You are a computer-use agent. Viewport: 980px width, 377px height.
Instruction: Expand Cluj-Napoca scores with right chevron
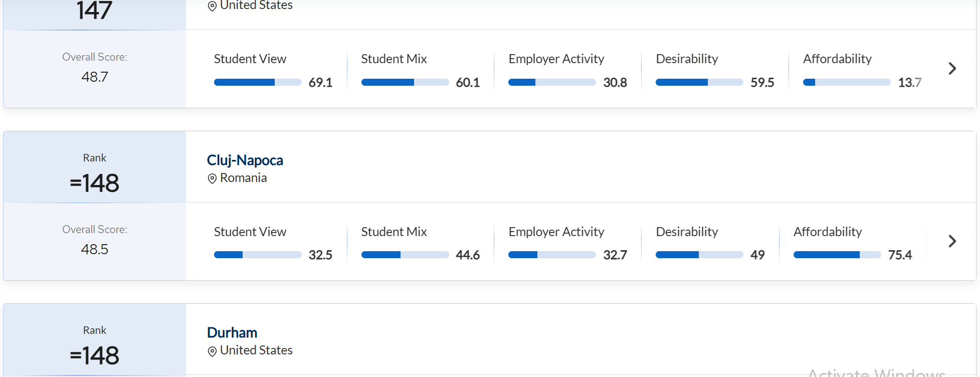(x=952, y=241)
